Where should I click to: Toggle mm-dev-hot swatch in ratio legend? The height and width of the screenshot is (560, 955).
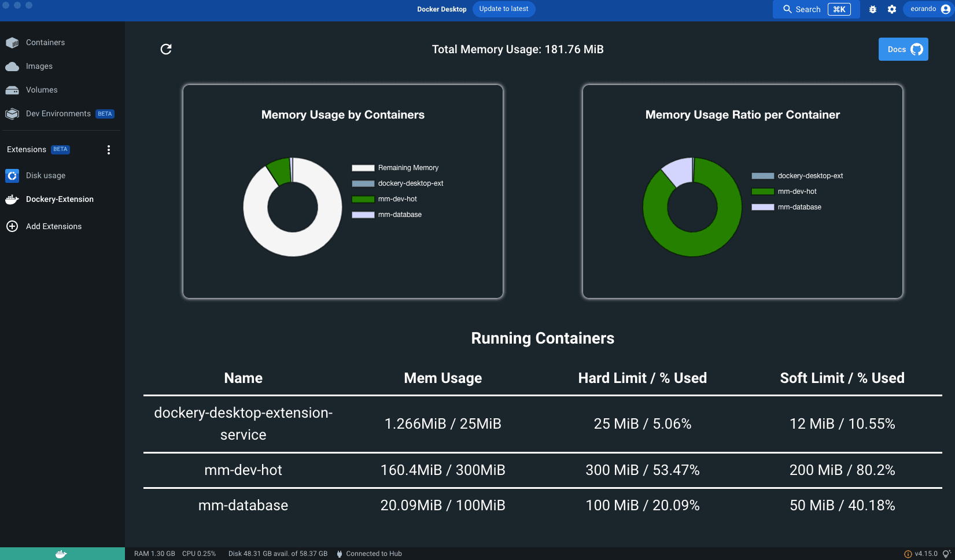coord(763,191)
